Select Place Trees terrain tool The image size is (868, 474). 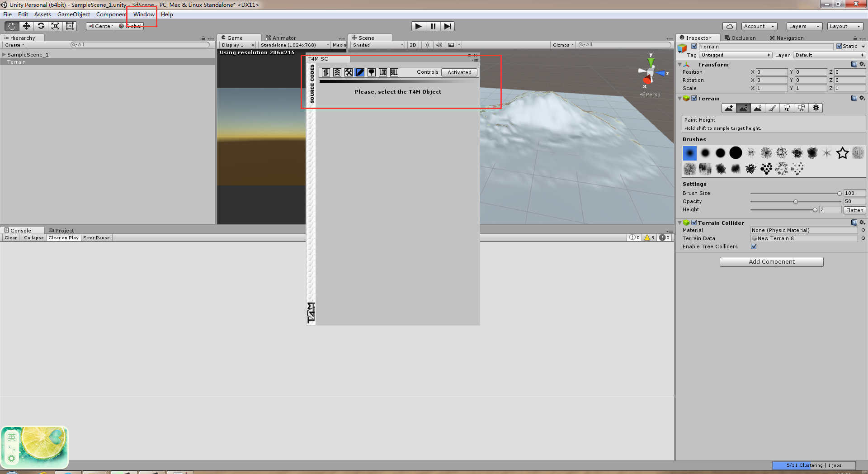point(787,108)
